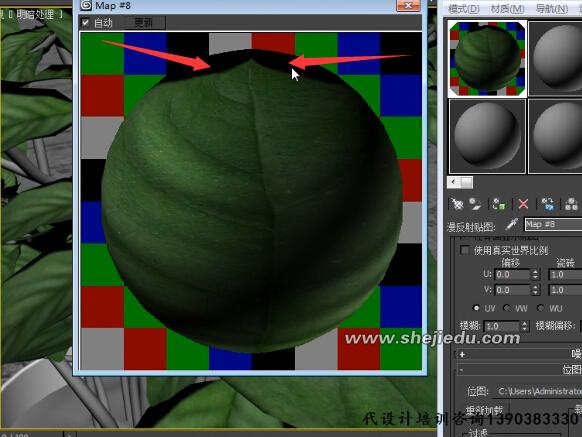This screenshot has height=437, width=582.
Task: Click the bitmap file path button
Action: point(538,391)
